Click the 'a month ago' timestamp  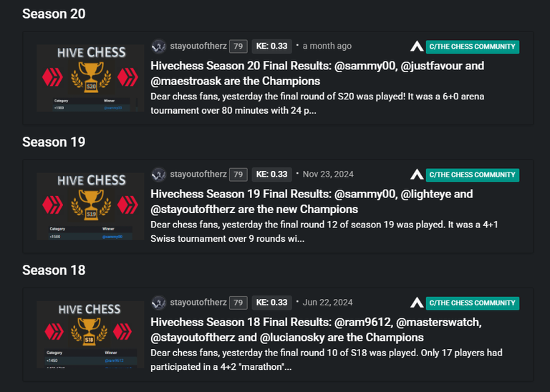point(327,46)
